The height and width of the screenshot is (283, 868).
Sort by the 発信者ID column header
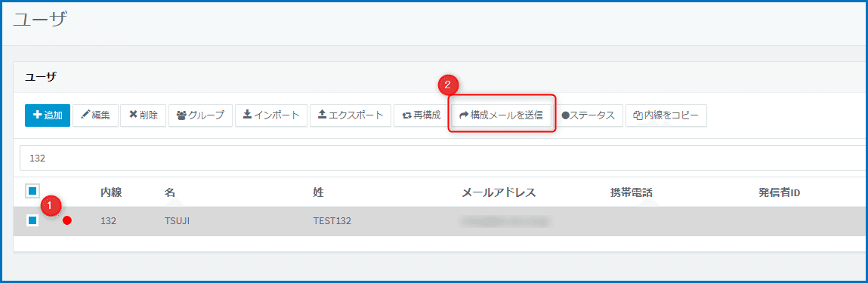[780, 192]
